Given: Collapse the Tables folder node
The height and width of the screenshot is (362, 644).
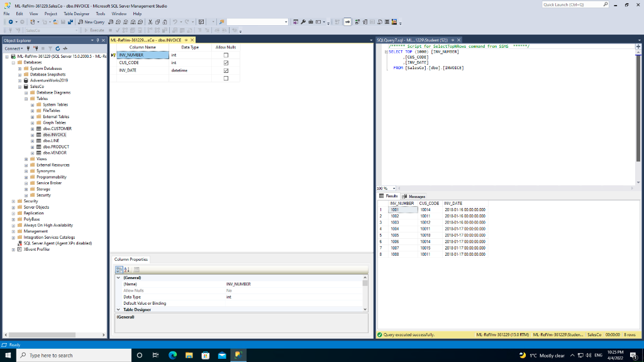Looking at the screenshot, I should tap(26, 99).
